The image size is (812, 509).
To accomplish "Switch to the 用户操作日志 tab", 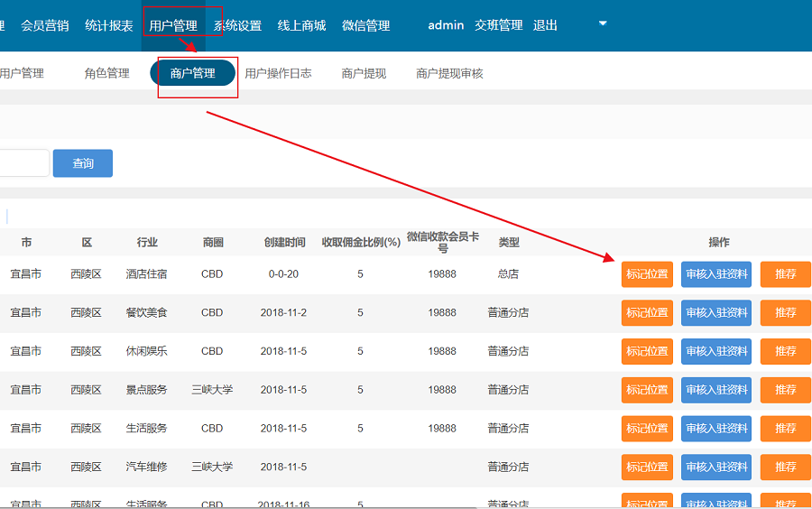I will click(x=278, y=73).
